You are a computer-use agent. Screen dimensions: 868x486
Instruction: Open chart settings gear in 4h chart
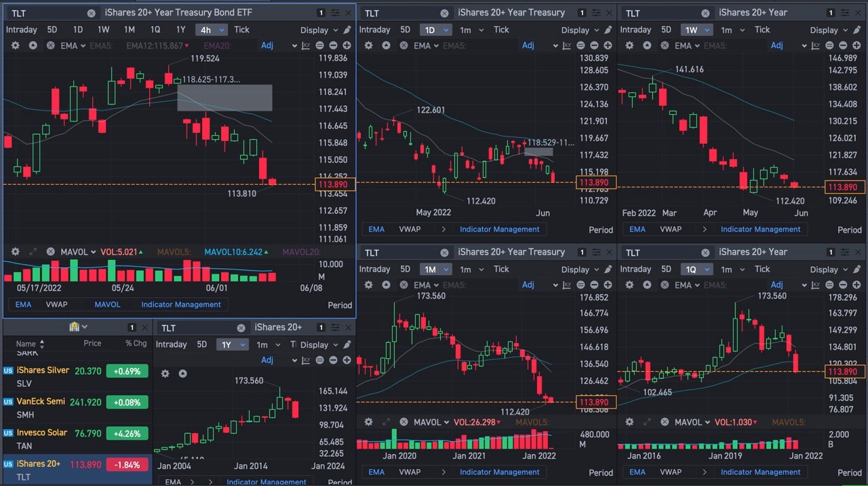[16, 45]
